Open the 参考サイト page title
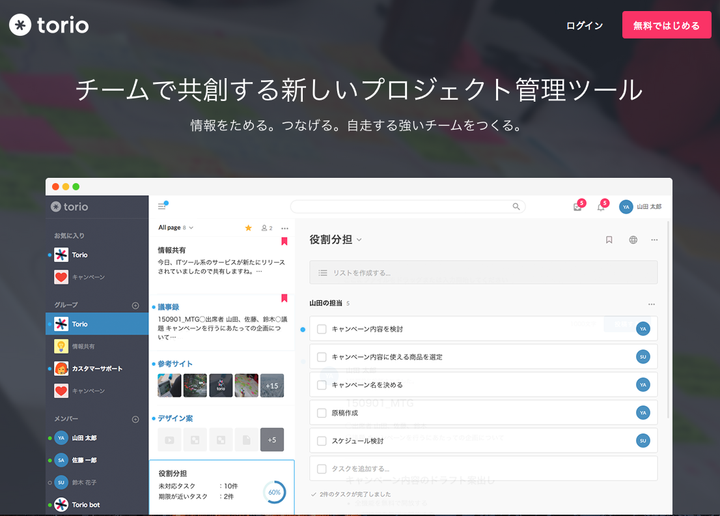The width and height of the screenshot is (720, 516). [x=175, y=364]
